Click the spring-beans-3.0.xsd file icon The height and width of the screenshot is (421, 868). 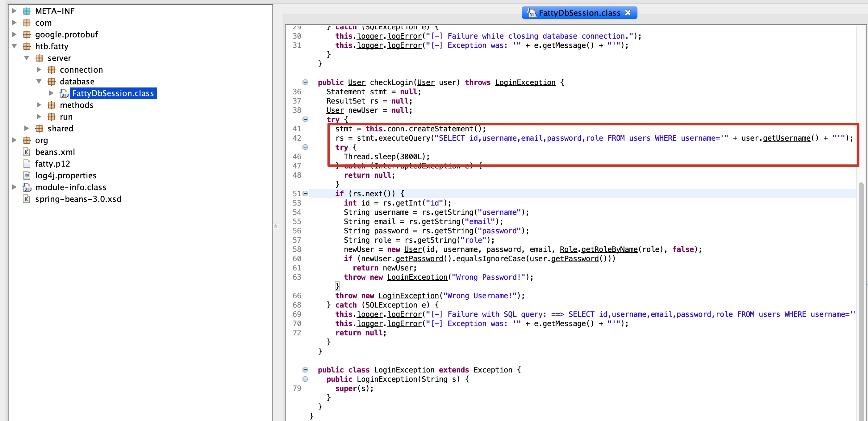coord(26,199)
